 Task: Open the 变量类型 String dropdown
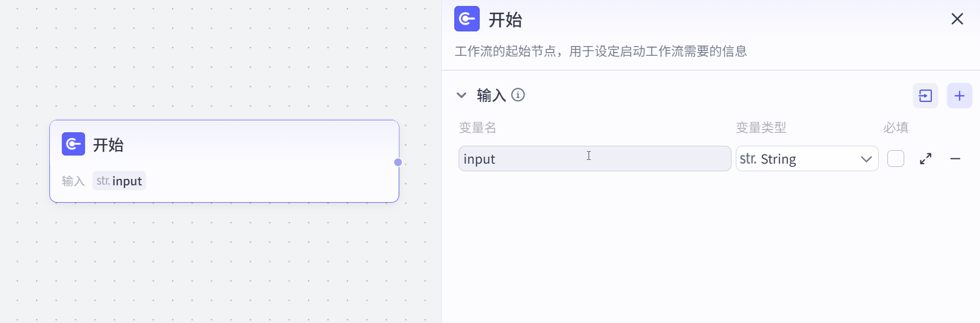(x=806, y=158)
